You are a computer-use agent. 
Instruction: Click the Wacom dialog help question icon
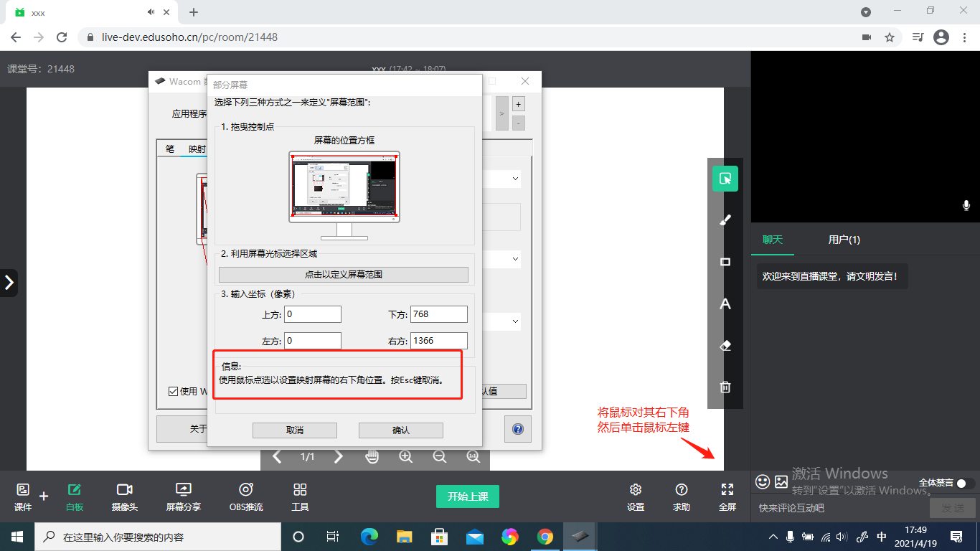(x=517, y=430)
